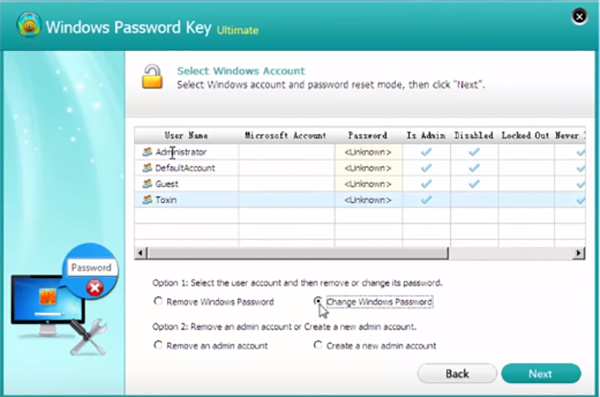Click the user icon next to Toxin
The image size is (600, 397).
tap(147, 199)
